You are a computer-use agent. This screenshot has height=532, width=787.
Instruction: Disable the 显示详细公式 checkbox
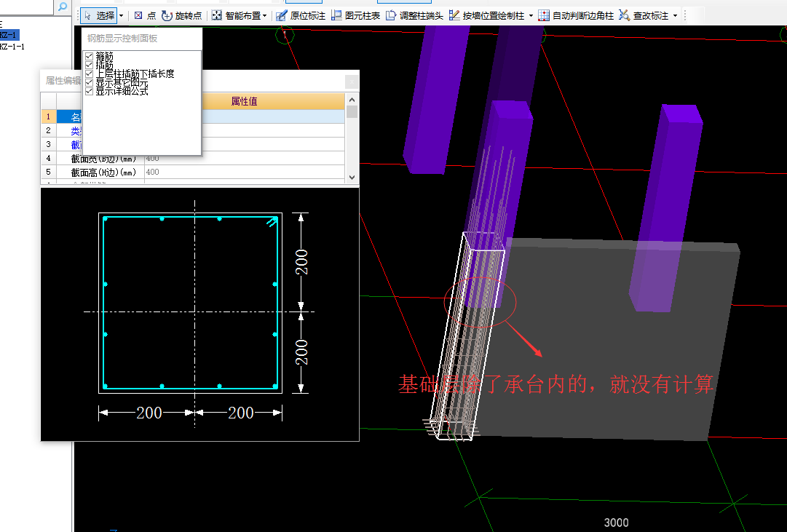click(90, 91)
